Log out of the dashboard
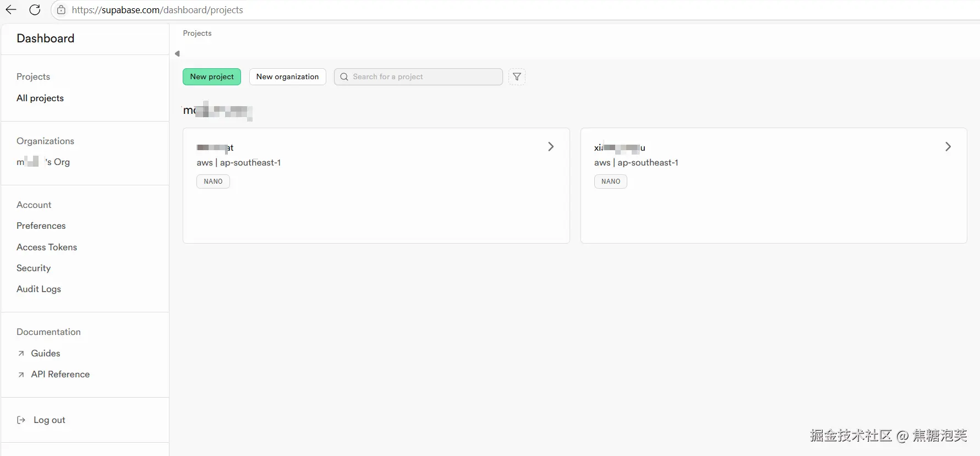Screen dimensions: 980x456 click(50, 420)
